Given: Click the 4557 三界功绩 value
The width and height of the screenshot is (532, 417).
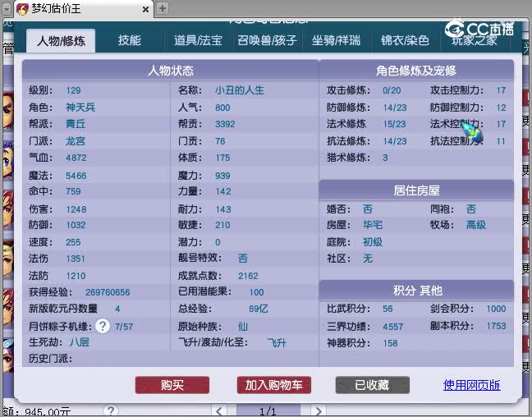Looking at the screenshot, I should pos(392,327).
